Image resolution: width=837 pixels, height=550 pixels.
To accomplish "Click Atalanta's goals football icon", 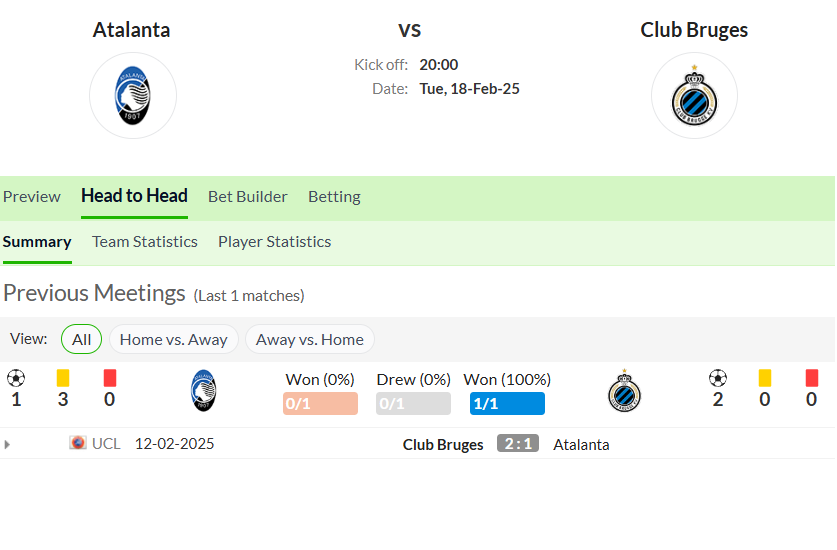I will click(16, 378).
